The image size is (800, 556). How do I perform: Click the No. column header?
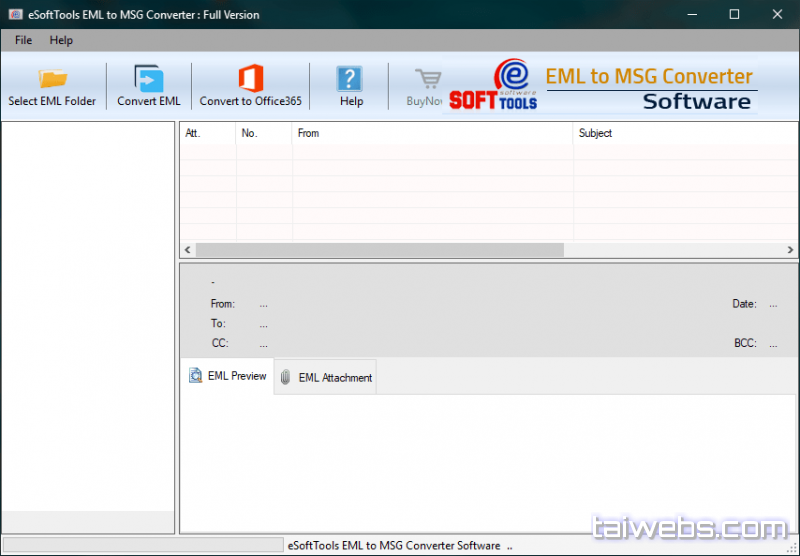tap(264, 133)
